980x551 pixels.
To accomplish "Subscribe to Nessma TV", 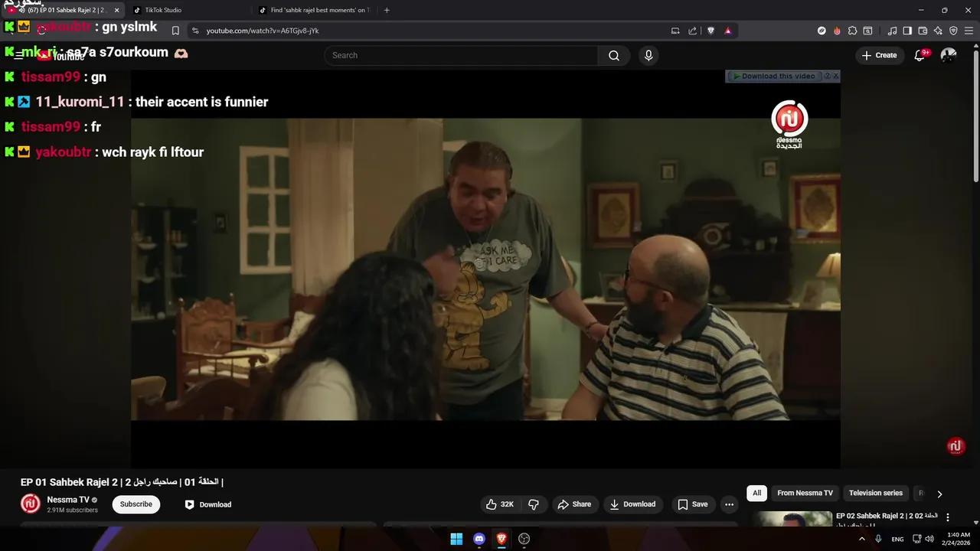I will (136, 504).
